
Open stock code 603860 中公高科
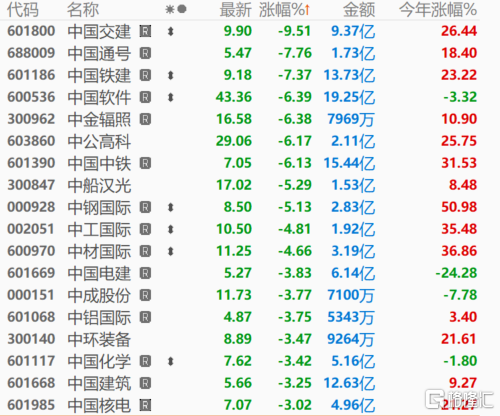coord(31,141)
